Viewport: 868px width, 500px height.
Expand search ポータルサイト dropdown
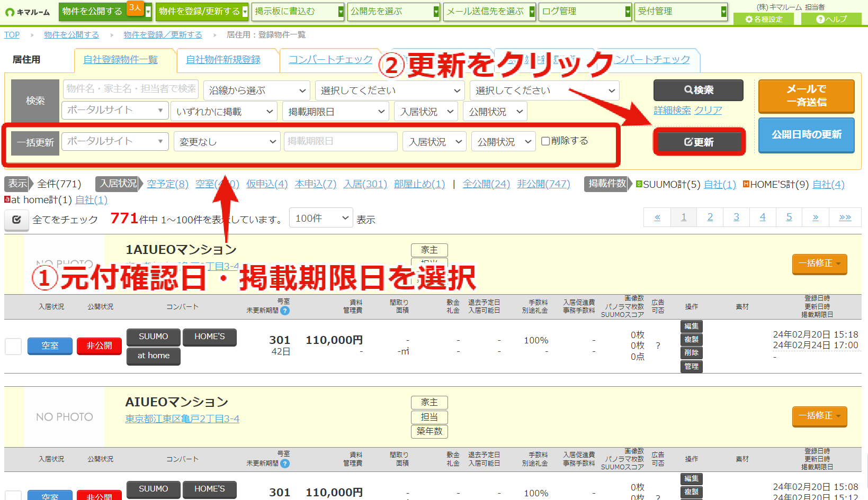pos(115,111)
